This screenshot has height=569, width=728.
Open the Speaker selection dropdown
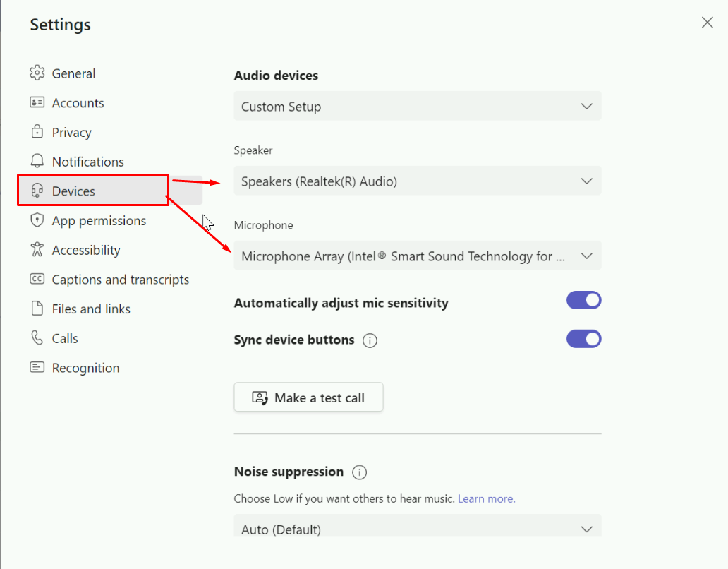click(417, 181)
